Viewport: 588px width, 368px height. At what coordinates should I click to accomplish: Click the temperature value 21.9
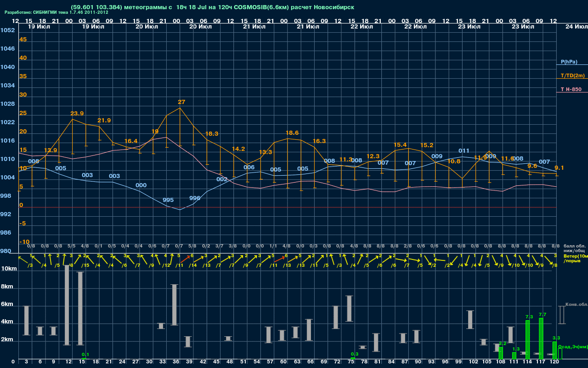104,121
